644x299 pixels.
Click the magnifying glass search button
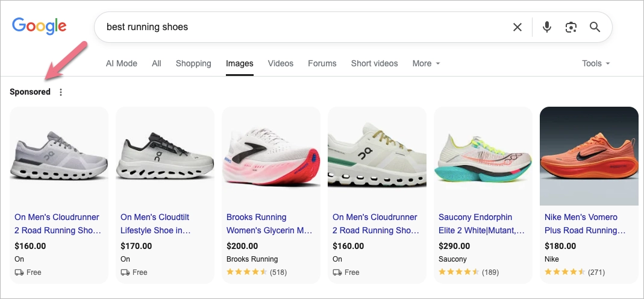[x=595, y=27]
